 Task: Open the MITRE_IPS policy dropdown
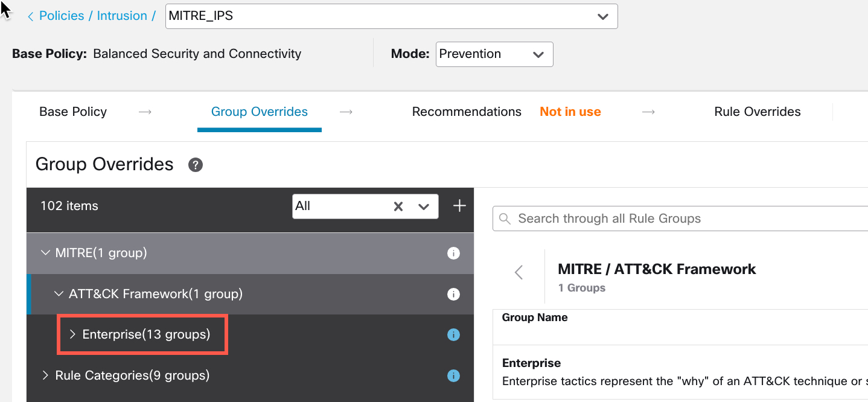coord(602,16)
